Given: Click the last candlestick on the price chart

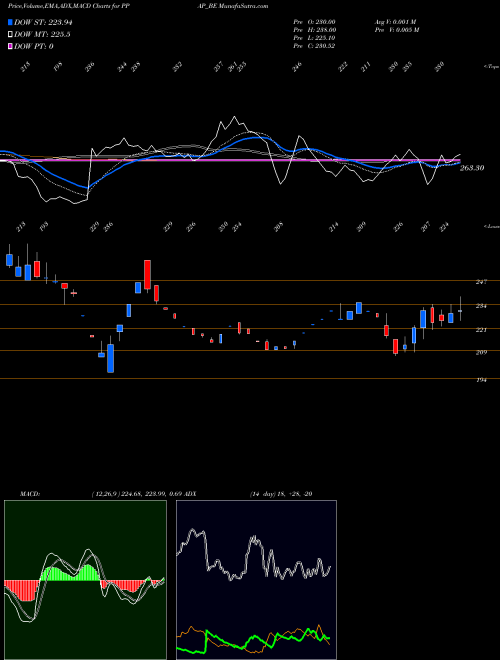Looking at the screenshot, I should coord(460,309).
